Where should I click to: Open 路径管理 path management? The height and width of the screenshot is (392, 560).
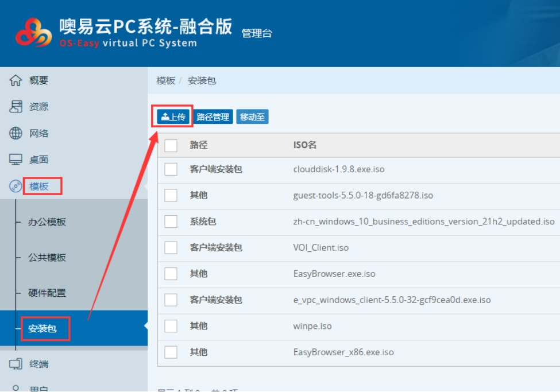tap(213, 117)
